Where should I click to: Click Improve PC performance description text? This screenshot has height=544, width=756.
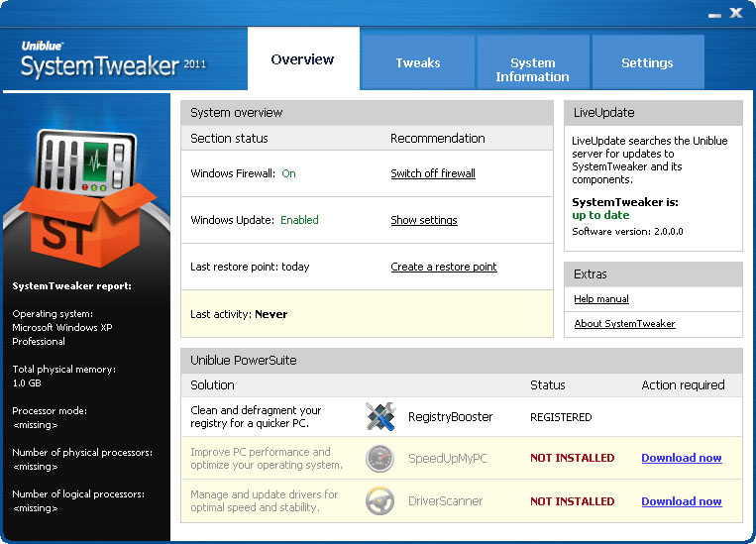point(267,458)
